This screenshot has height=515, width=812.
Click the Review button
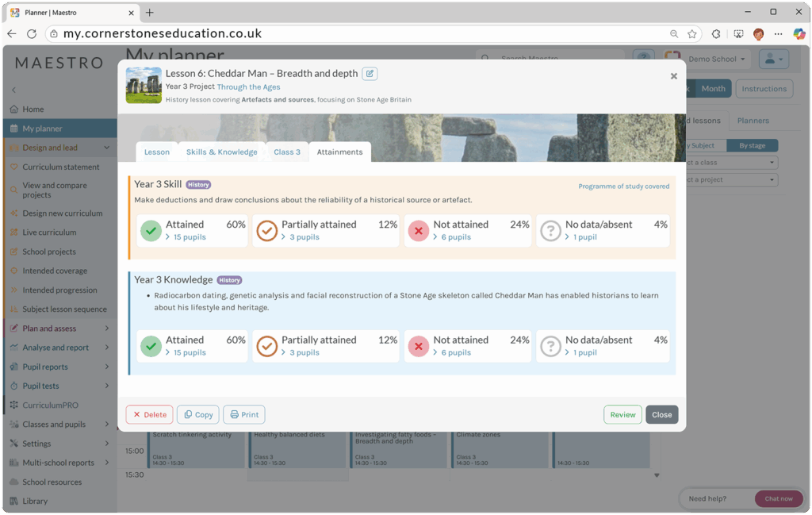tap(622, 414)
